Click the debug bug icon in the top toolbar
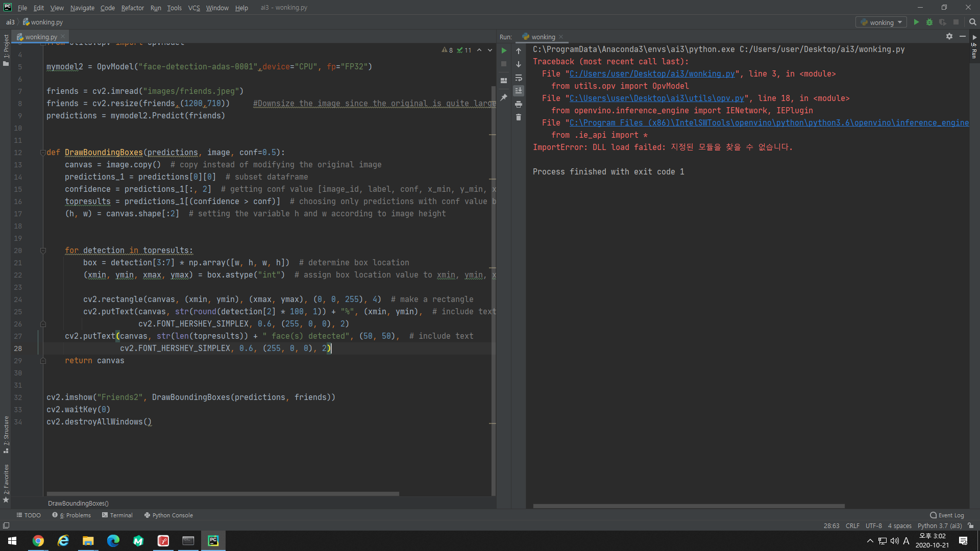The height and width of the screenshot is (551, 980). (x=929, y=22)
